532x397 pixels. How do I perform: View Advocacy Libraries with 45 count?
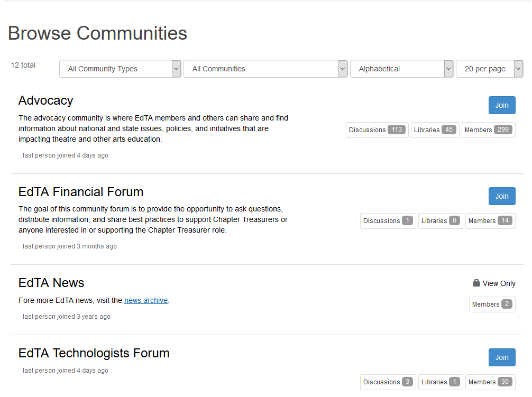click(435, 130)
